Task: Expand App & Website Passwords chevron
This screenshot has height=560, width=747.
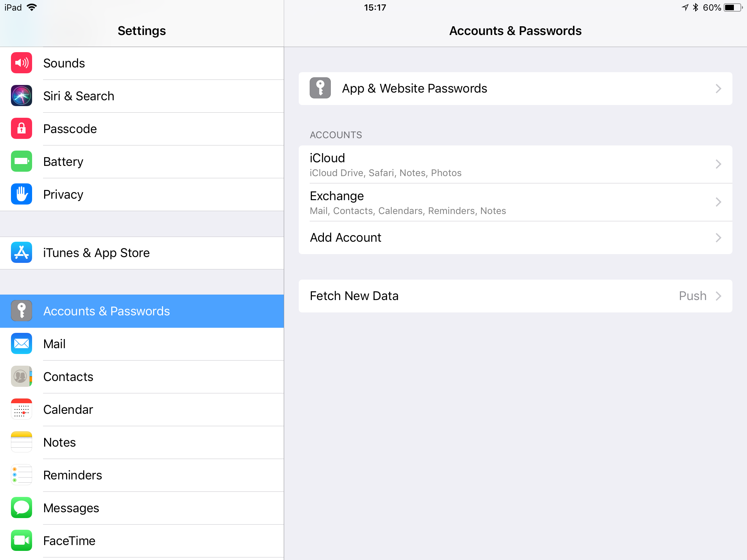Action: tap(718, 89)
